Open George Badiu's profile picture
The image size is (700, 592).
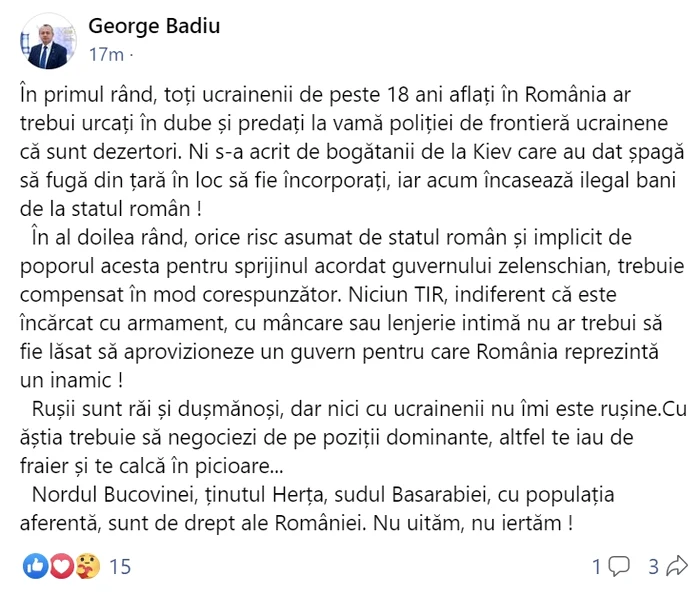[x=48, y=41]
